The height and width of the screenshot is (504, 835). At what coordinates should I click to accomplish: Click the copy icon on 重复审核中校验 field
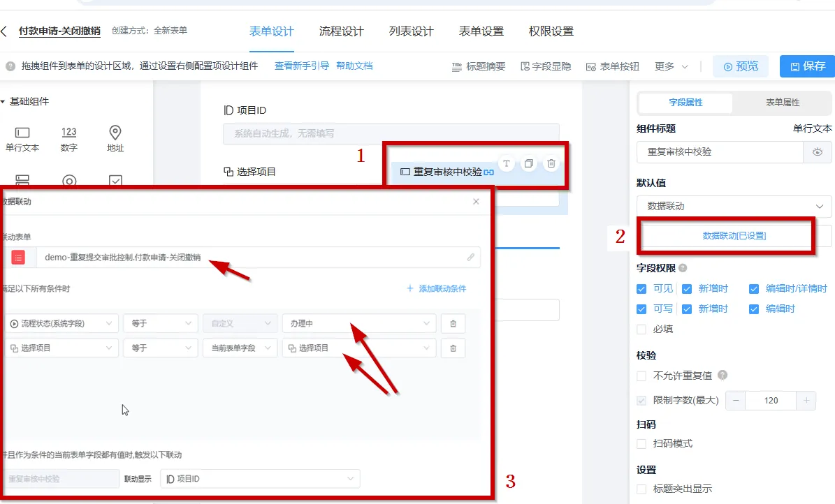(x=529, y=163)
